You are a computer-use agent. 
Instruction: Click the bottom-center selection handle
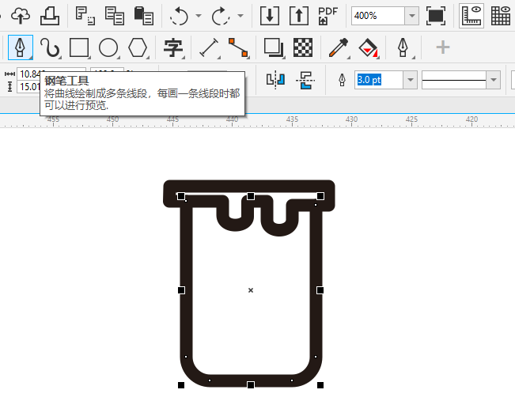(x=251, y=385)
